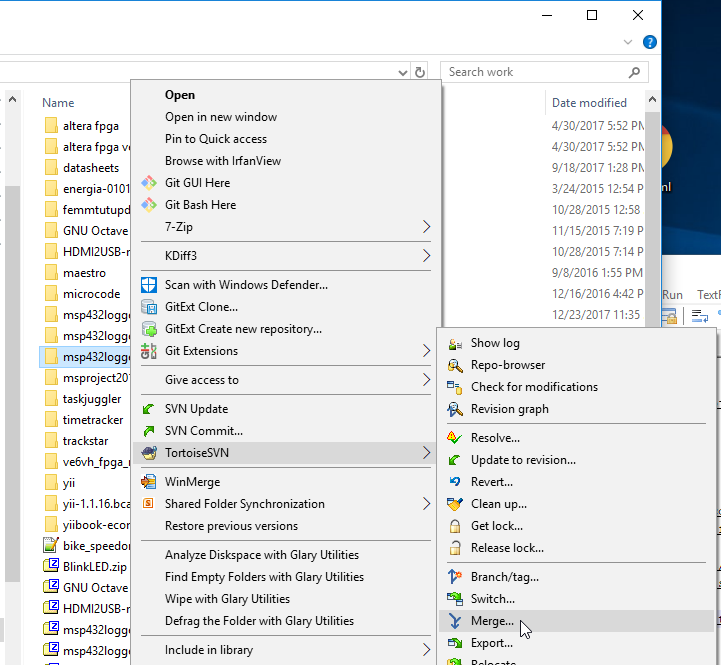
Task: Click the GitExt Create new repository icon
Action: point(149,329)
